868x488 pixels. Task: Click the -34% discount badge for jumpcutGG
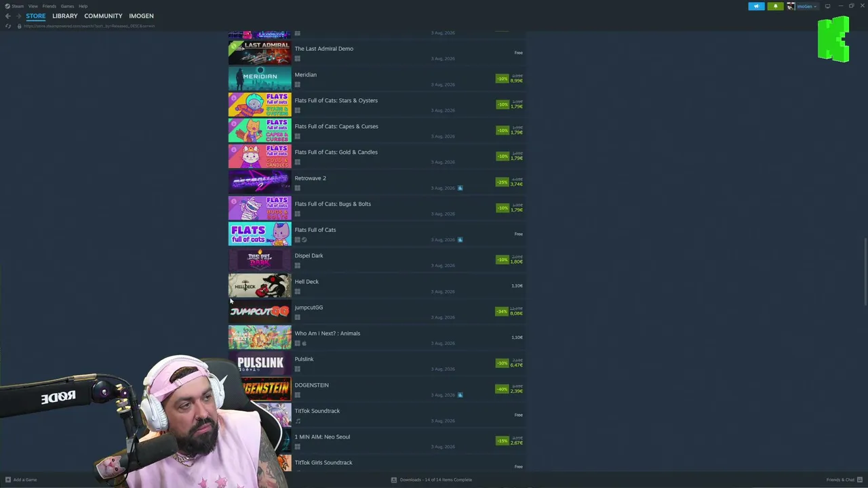[502, 312]
